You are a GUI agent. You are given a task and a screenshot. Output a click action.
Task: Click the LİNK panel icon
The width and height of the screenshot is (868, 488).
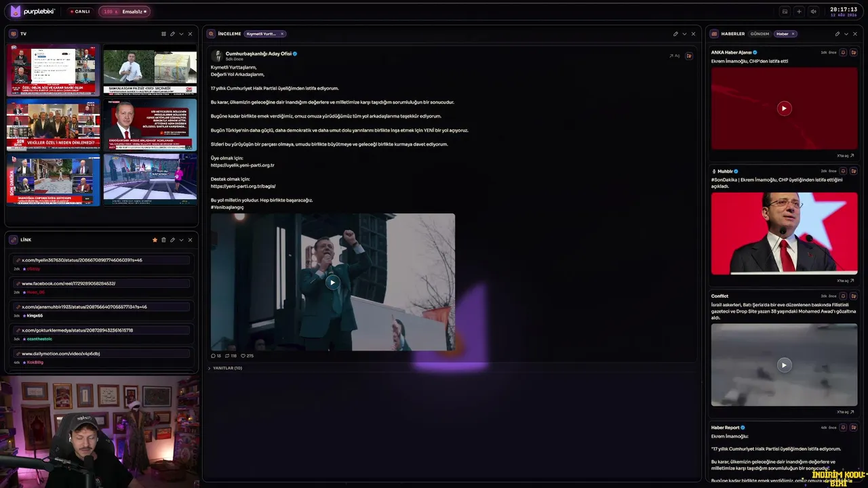[14, 240]
